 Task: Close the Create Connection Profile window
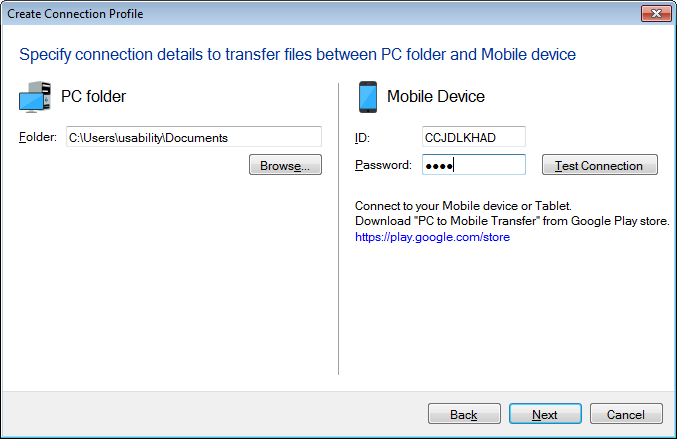(655, 15)
